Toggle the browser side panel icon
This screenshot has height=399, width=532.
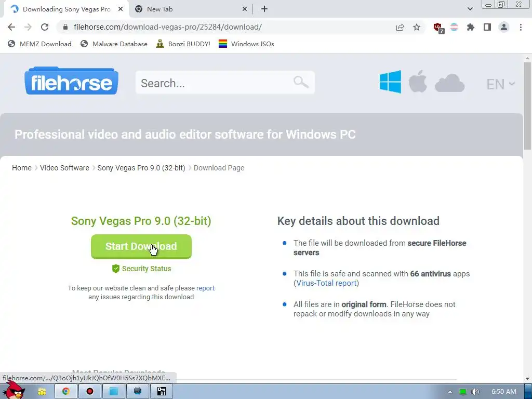(487, 27)
